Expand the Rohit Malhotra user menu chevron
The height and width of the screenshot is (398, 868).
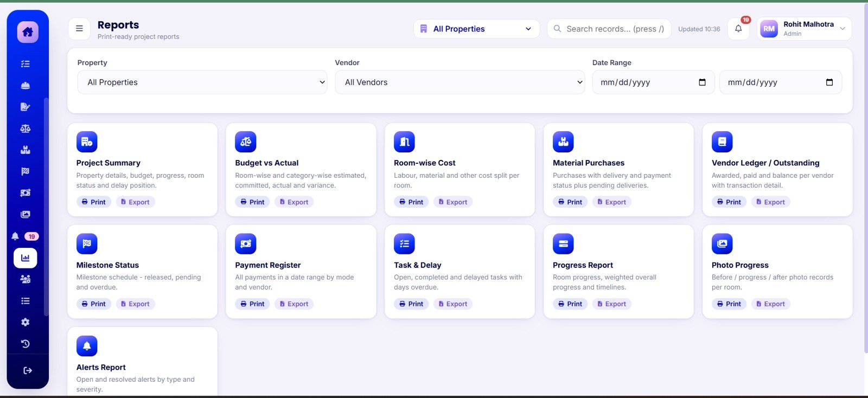coord(843,29)
